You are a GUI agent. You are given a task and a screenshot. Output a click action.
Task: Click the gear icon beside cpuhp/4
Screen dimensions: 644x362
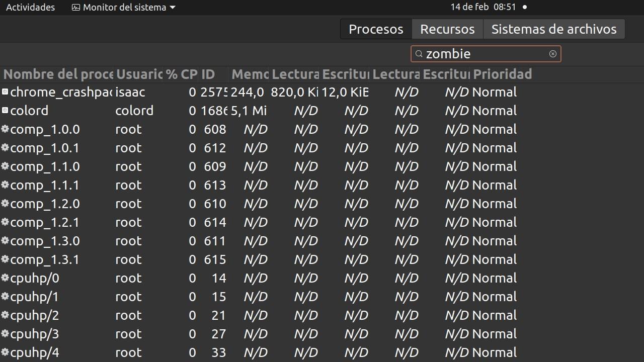[x=5, y=352]
